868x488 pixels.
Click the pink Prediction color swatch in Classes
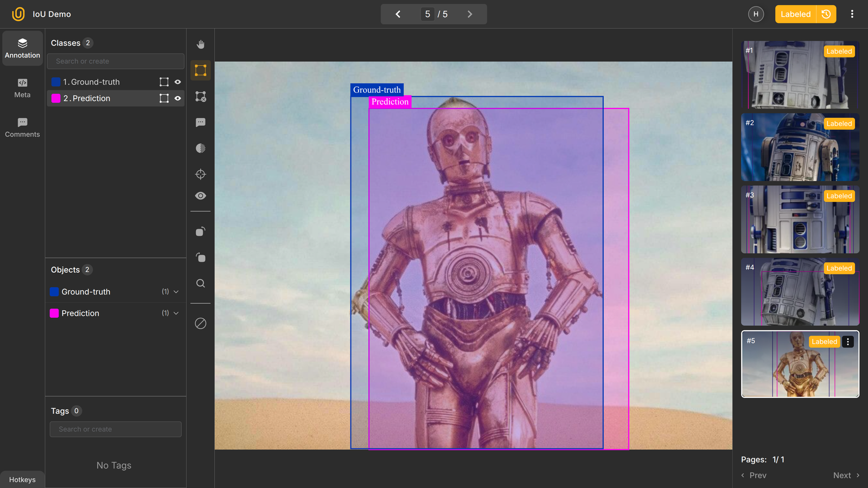point(56,98)
